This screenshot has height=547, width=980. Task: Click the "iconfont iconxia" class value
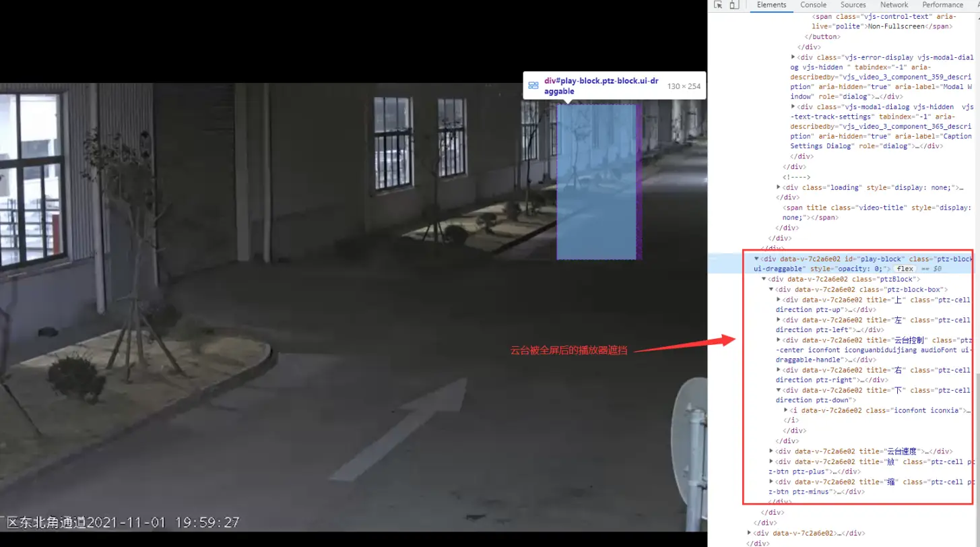[x=927, y=410]
